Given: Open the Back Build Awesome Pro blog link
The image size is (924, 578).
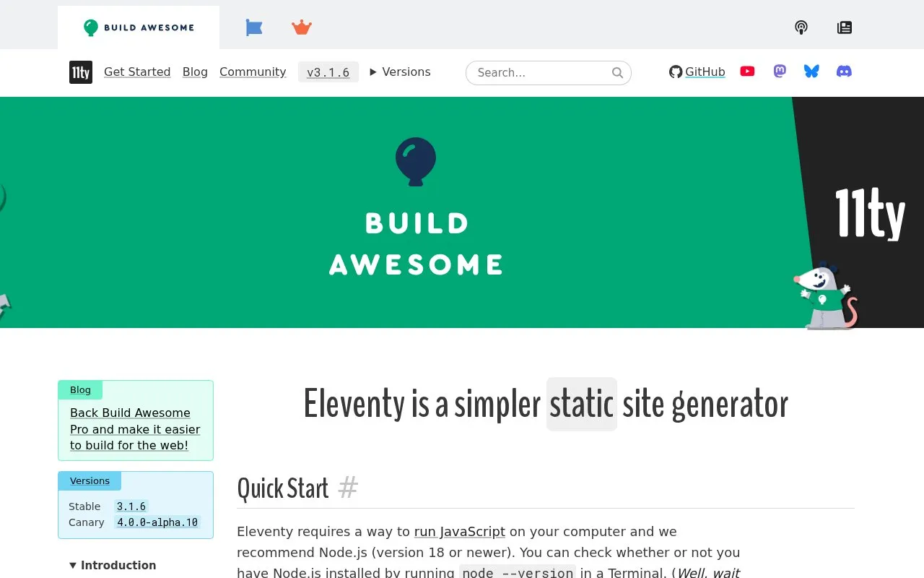Looking at the screenshot, I should 135,429.
